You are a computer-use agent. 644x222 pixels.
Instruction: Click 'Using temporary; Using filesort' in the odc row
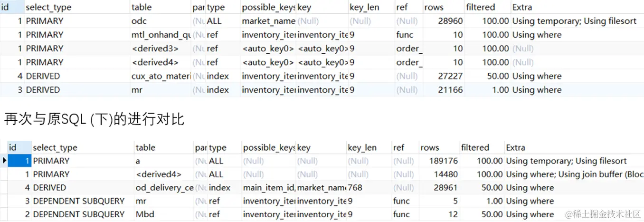[574, 21]
